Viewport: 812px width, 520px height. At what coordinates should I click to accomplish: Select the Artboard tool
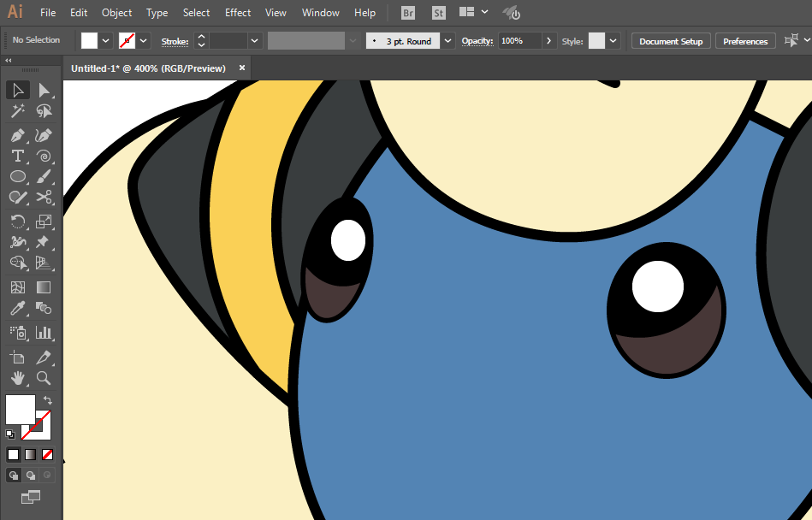click(x=18, y=357)
